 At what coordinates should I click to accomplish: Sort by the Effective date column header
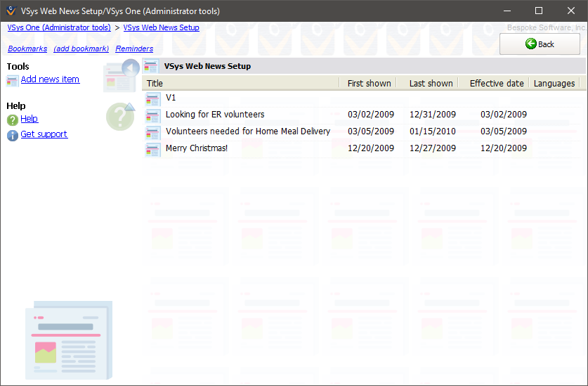point(496,83)
